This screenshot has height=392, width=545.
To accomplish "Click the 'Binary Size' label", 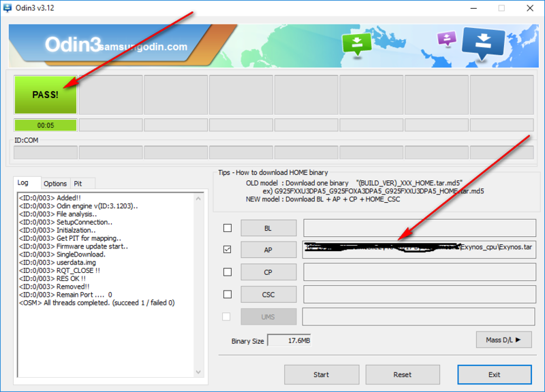I will (247, 342).
